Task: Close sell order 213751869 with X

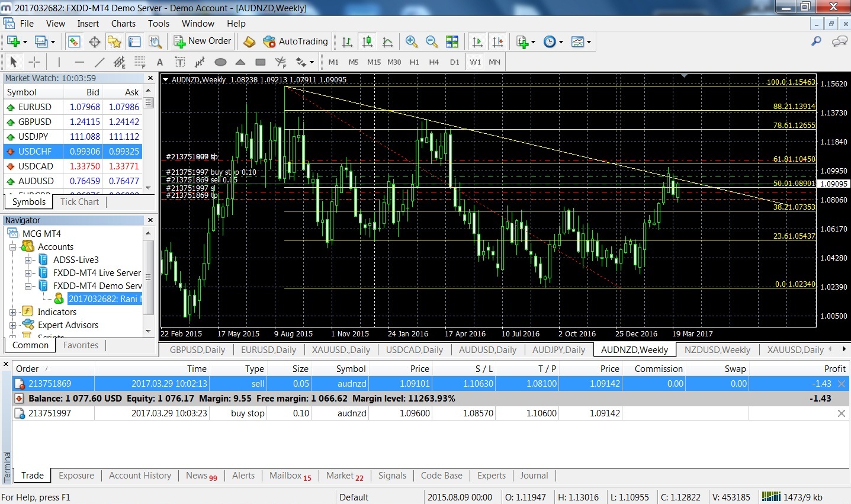Action: (841, 384)
